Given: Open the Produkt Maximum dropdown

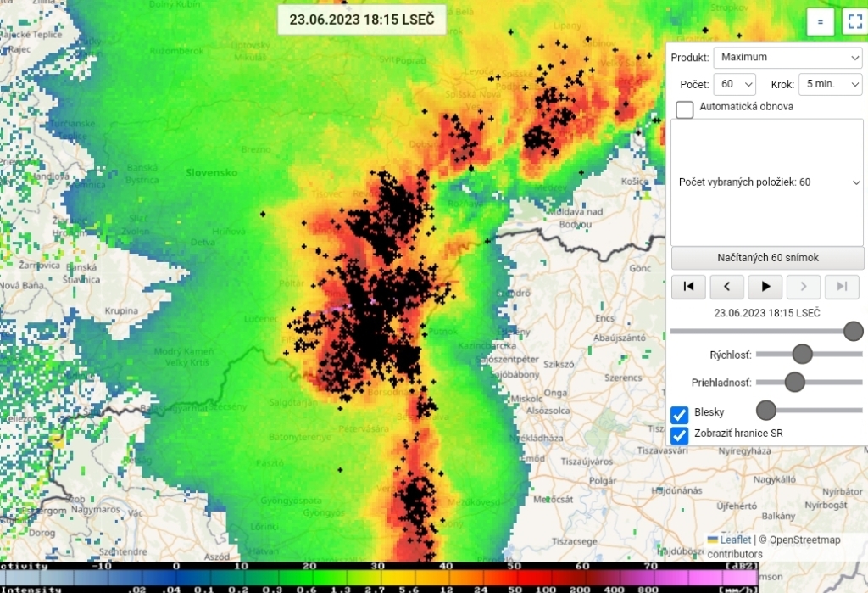Looking at the screenshot, I should point(787,58).
